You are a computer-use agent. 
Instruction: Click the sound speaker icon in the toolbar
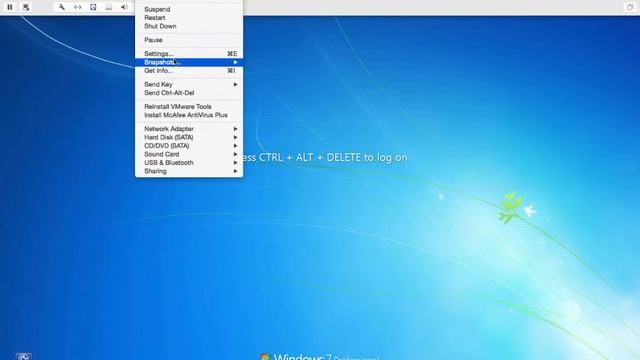coord(124,7)
